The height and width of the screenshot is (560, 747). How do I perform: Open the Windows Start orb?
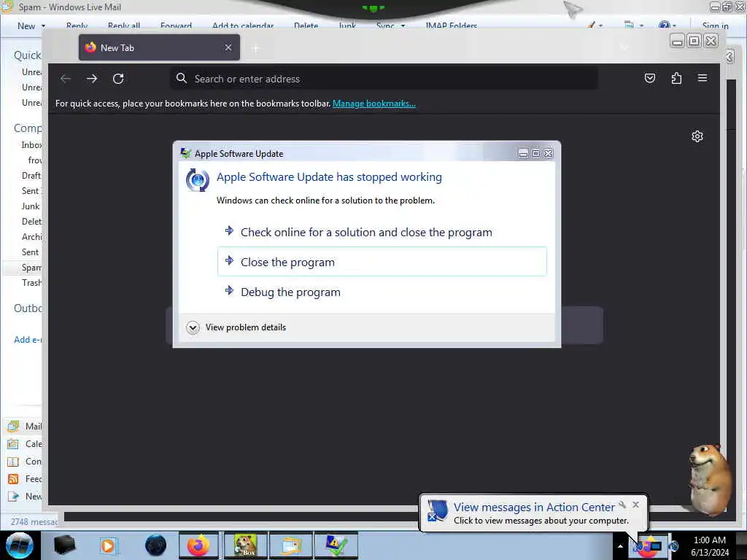(20, 545)
